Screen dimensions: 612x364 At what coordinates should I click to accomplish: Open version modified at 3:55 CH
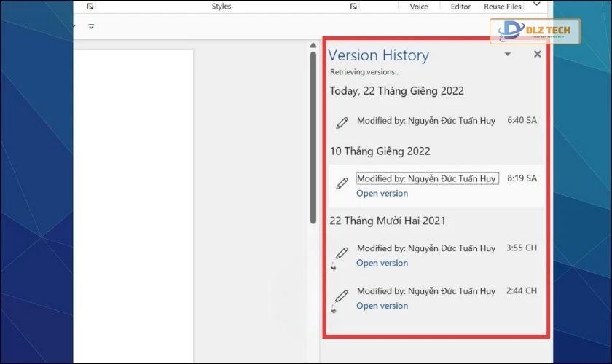(x=382, y=263)
